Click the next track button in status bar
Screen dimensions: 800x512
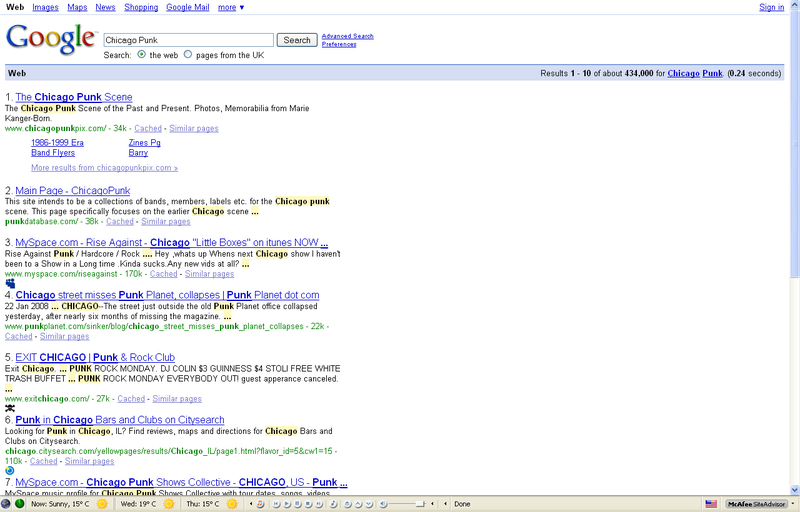[319, 504]
